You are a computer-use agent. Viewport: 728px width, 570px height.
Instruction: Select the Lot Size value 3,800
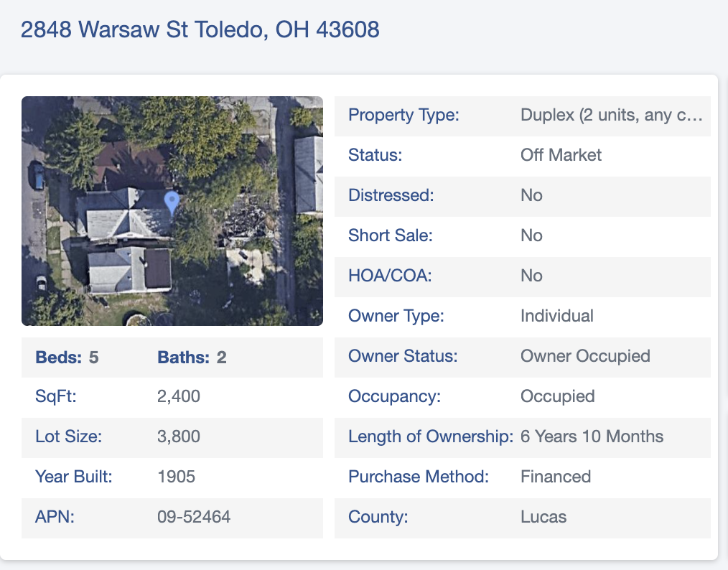coord(179,436)
